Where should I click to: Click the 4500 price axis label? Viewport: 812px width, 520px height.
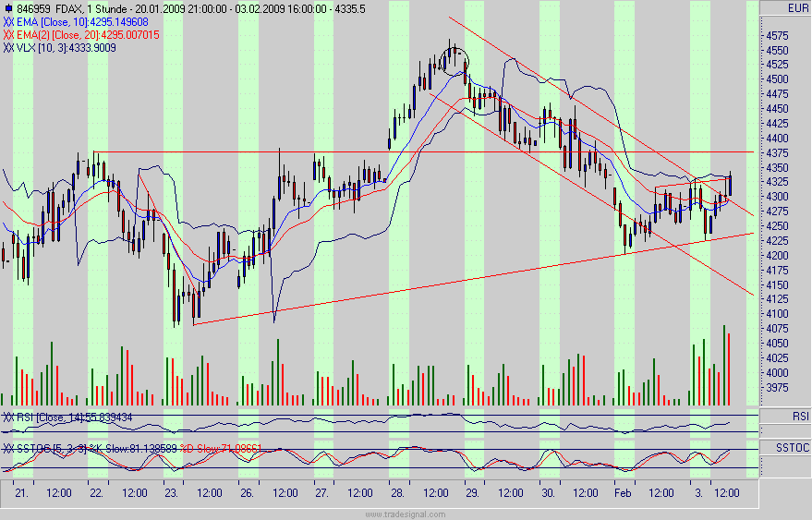click(x=777, y=79)
